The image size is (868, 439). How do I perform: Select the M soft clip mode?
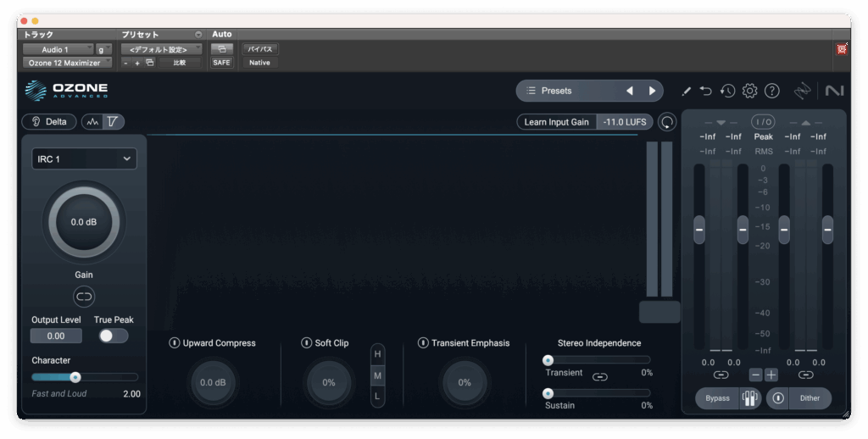[378, 375]
